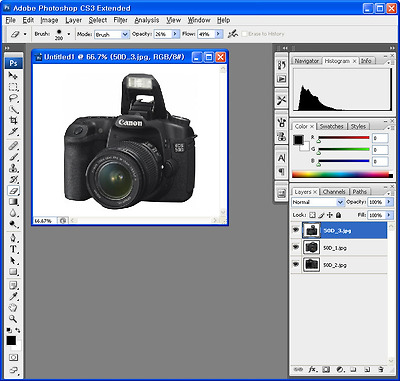Select the 50D_1.jpg layer thumbnail
Viewport: 400px width, 381px height.
[x=312, y=247]
